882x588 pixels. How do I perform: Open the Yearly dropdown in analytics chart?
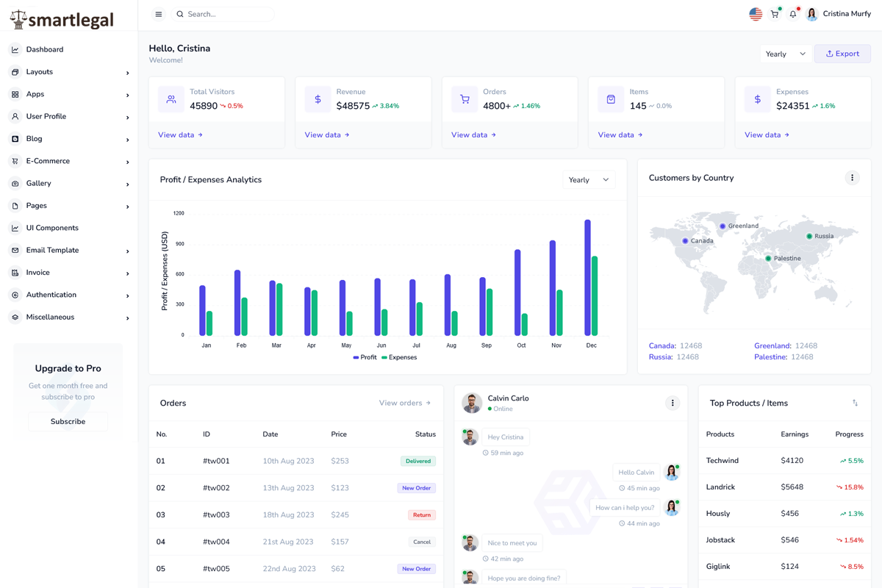(589, 180)
